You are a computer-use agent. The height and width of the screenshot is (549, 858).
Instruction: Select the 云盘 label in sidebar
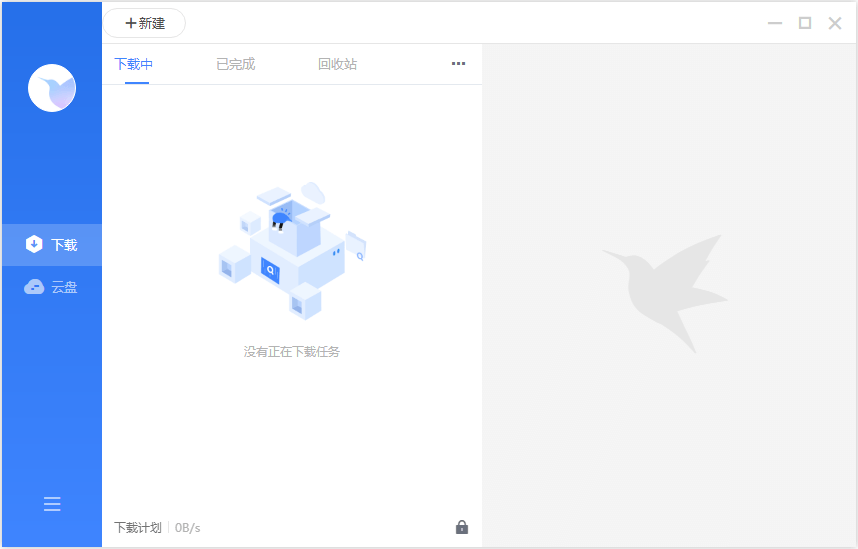point(64,288)
